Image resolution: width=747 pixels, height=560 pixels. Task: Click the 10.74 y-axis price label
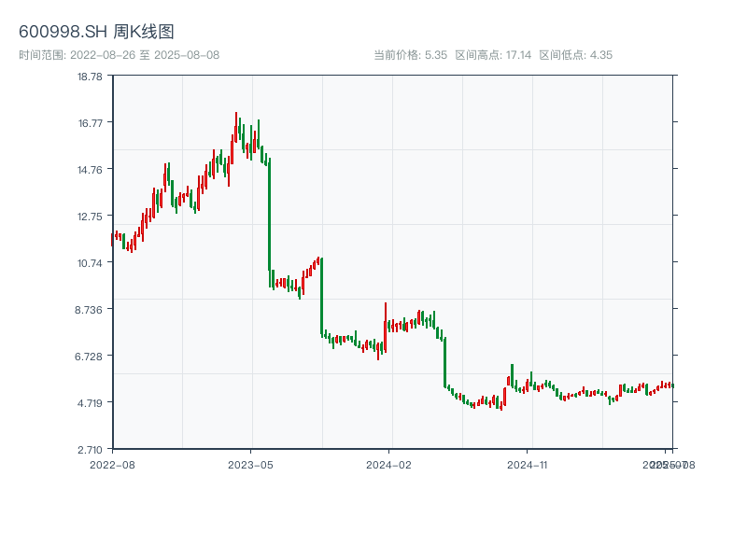[x=91, y=263]
